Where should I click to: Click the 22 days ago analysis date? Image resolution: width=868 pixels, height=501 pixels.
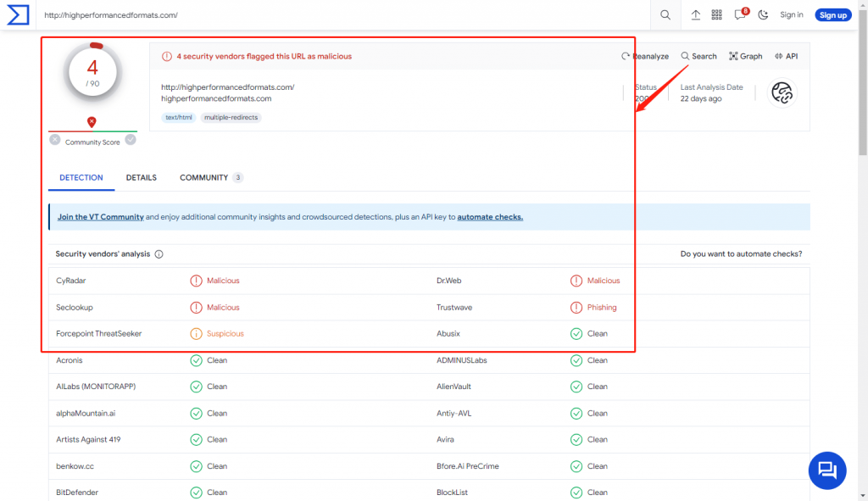click(701, 98)
